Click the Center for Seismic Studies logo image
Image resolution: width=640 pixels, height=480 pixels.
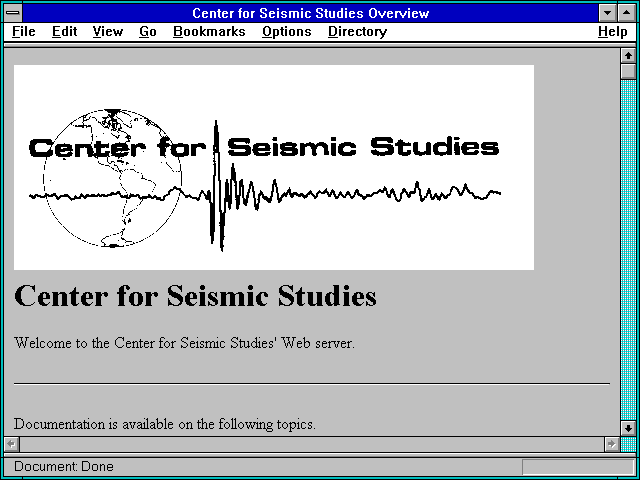[274, 167]
